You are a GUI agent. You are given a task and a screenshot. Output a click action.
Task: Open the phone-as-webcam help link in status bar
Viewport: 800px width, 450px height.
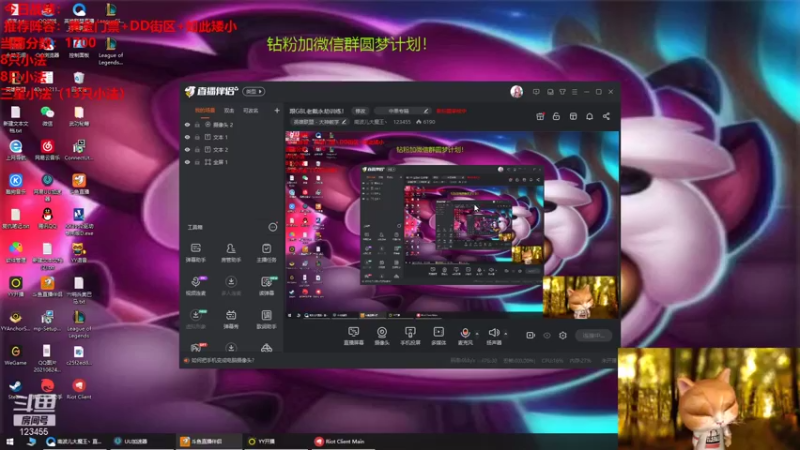[222, 360]
